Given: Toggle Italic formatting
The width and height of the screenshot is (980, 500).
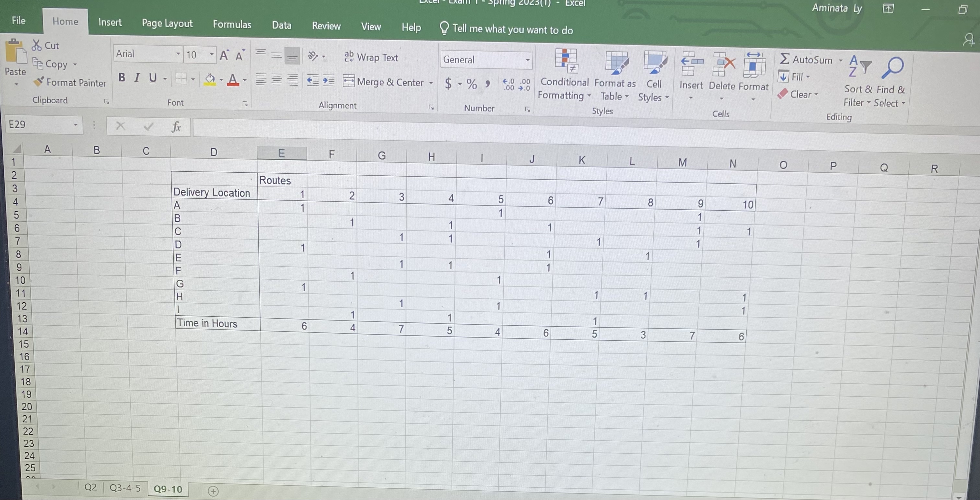Looking at the screenshot, I should pyautogui.click(x=137, y=78).
